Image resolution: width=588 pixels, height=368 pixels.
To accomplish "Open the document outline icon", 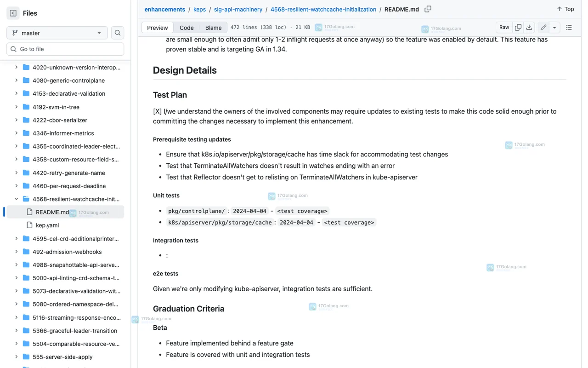I will point(569,28).
